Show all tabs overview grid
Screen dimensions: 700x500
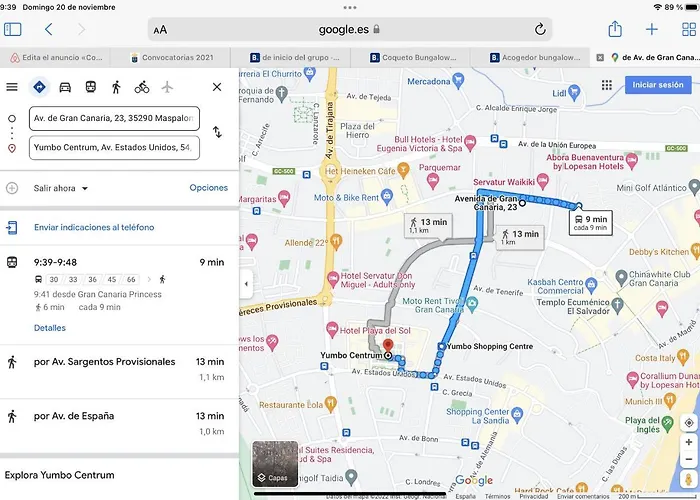pyautogui.click(x=689, y=29)
